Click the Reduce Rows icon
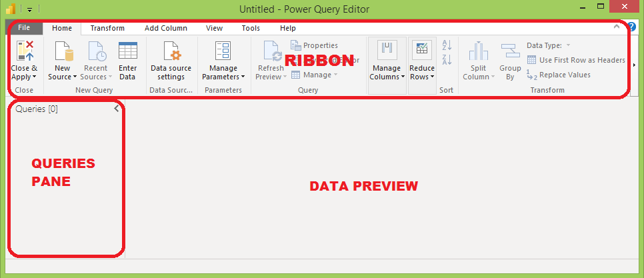 (x=422, y=49)
